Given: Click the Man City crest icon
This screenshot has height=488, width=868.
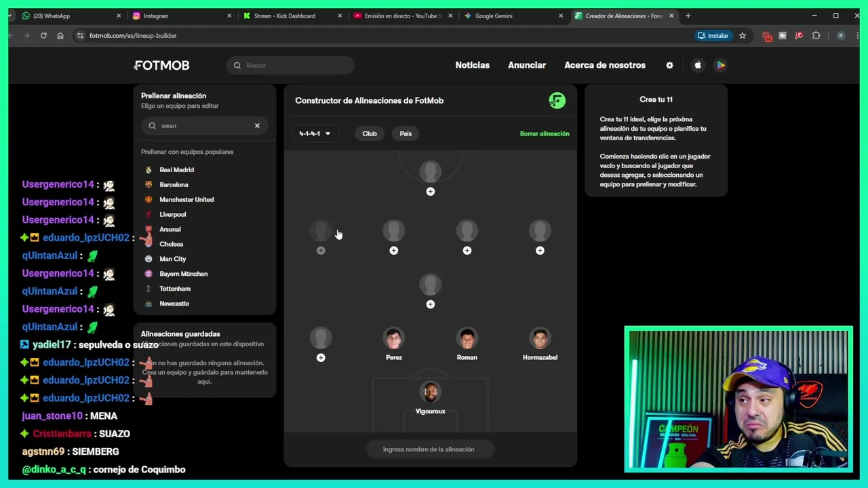Looking at the screenshot, I should point(149,259).
